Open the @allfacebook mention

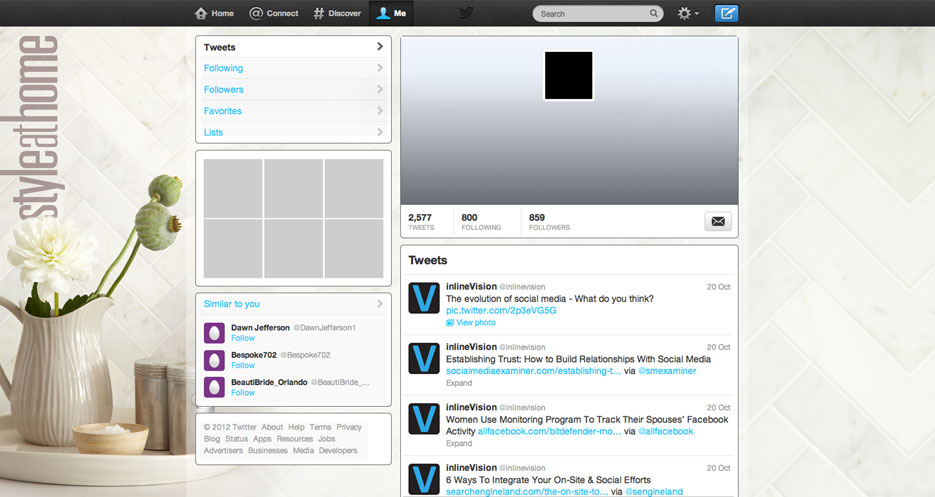pyautogui.click(x=665, y=431)
